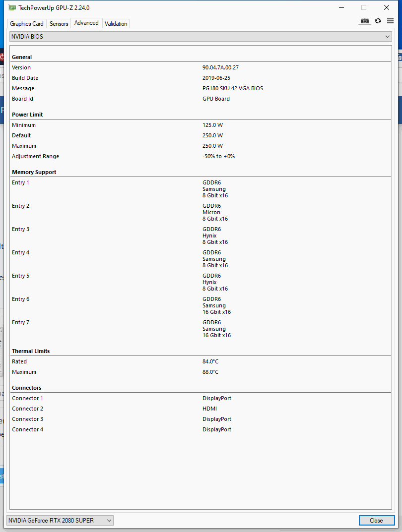Select the Entry 3 memory row
Image resolution: width=402 pixels, height=532 pixels.
click(201, 236)
